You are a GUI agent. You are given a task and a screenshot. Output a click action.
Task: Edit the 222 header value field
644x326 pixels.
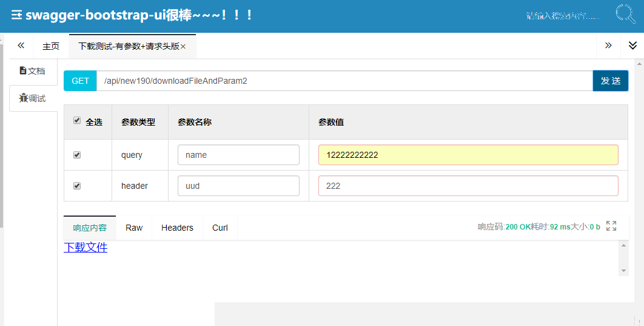pyautogui.click(x=468, y=186)
